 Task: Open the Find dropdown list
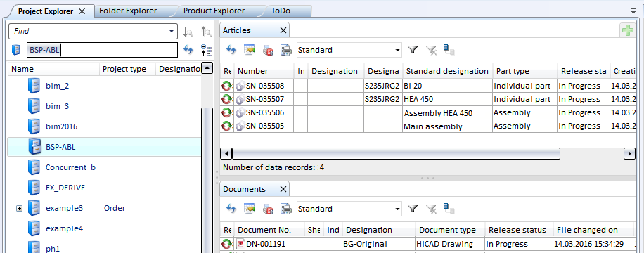[172, 31]
